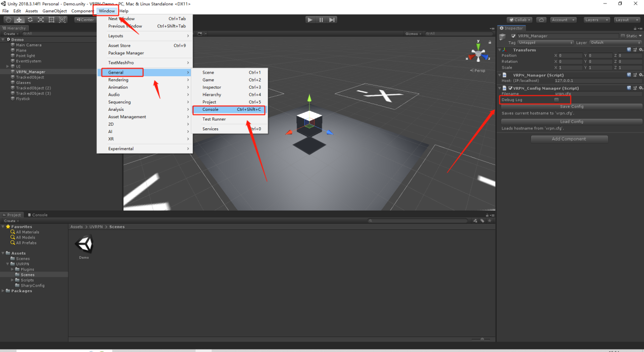Image resolution: width=644 pixels, height=352 pixels.
Task: Select the Move tool in toolbar
Action: [19, 20]
